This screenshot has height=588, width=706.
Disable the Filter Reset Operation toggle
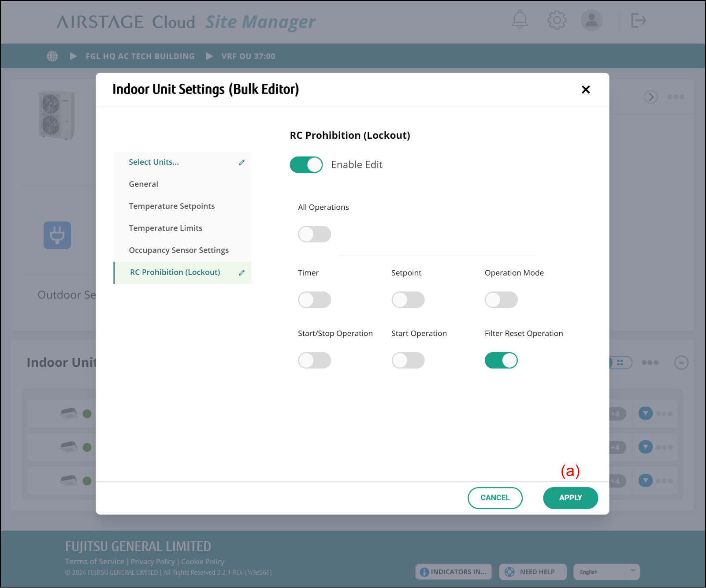click(x=501, y=360)
